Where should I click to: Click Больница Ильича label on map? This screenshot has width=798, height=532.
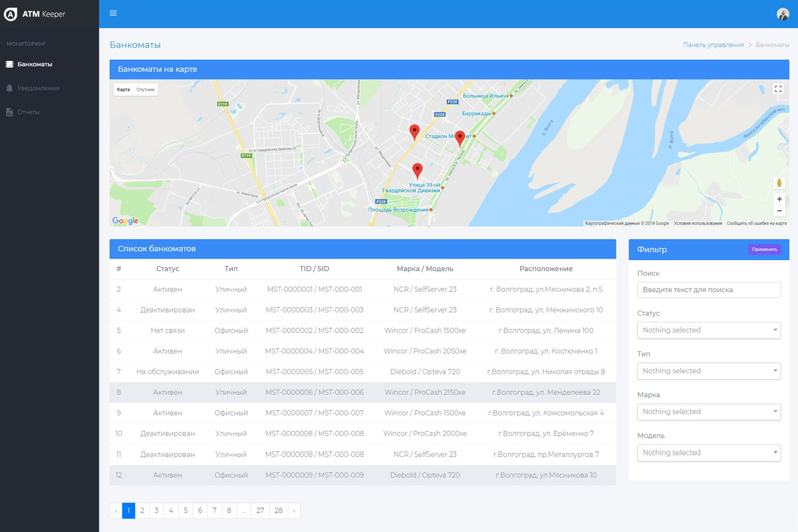(486, 96)
